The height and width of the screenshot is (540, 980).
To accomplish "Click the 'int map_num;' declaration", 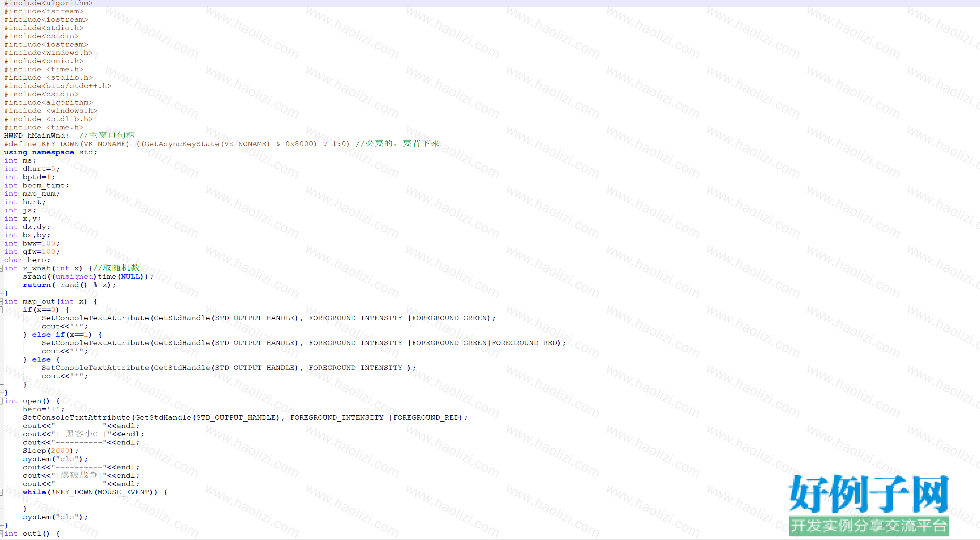I will coord(32,194).
